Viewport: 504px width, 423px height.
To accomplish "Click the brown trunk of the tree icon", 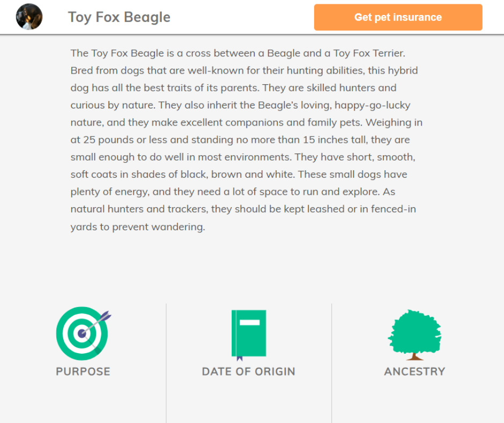I will point(414,356).
